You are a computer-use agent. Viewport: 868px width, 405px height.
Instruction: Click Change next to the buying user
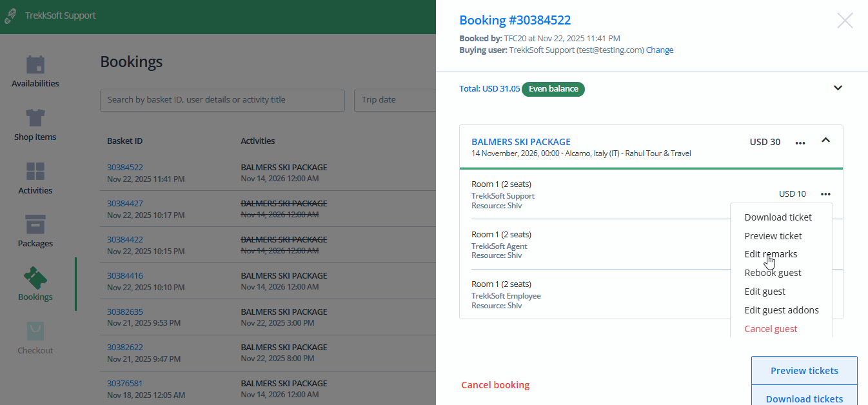pyautogui.click(x=660, y=50)
